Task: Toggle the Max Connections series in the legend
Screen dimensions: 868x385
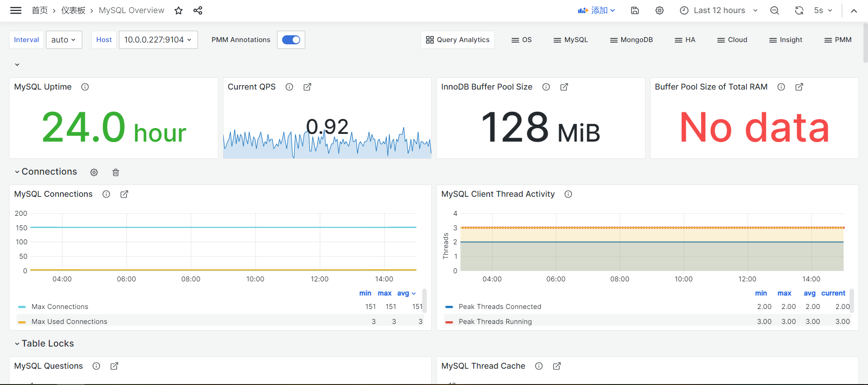Action: (60, 307)
